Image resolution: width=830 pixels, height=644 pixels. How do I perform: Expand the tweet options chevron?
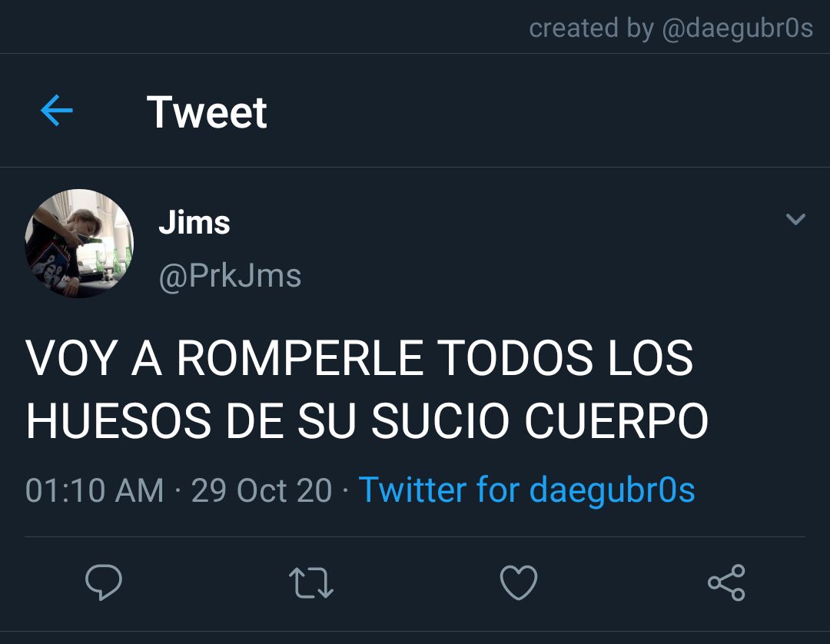(795, 218)
